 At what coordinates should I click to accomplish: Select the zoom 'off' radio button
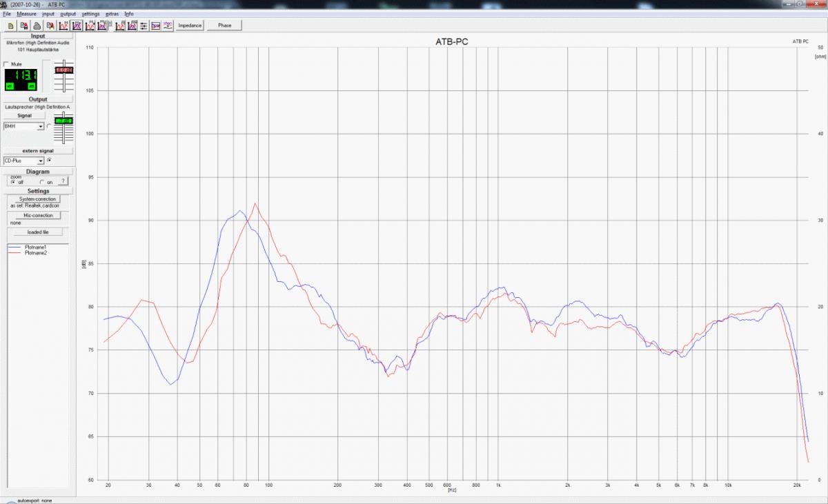13,182
